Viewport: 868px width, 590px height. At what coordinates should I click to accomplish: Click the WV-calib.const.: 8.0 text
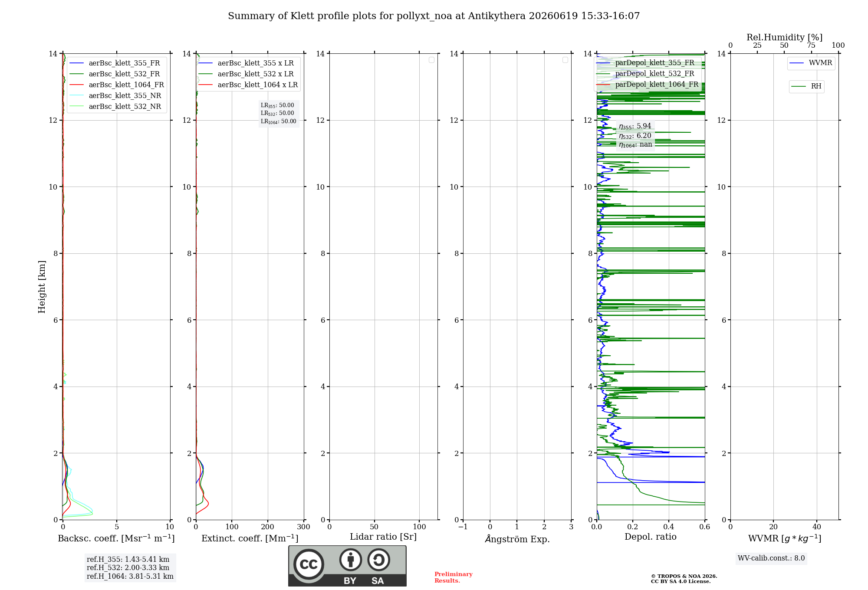(771, 558)
